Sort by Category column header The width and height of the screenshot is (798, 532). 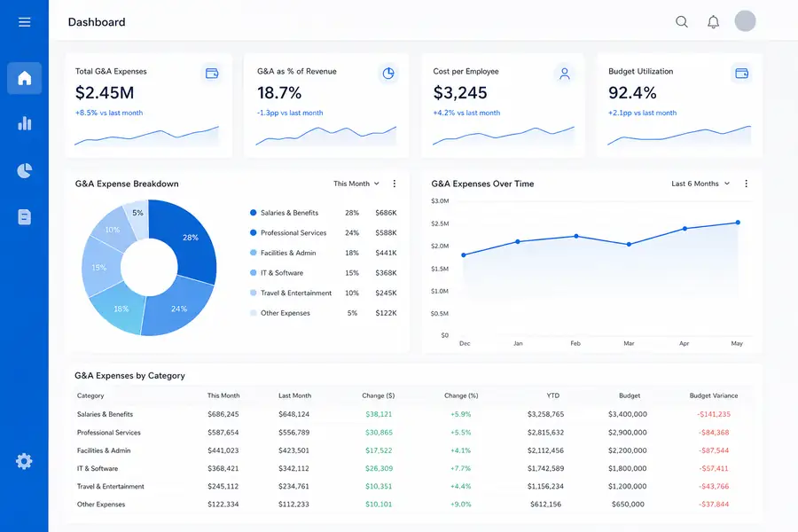click(90, 395)
